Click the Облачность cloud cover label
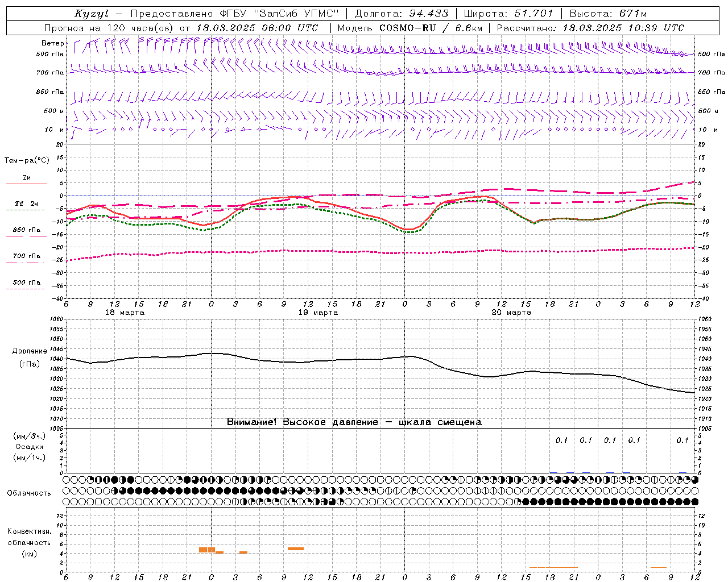 pyautogui.click(x=29, y=493)
